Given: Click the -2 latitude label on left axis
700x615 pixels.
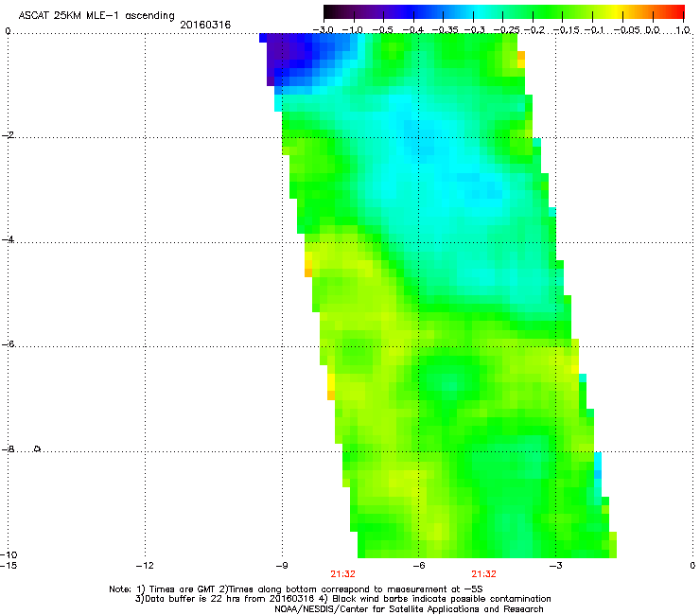Looking at the screenshot, I should click(x=8, y=135).
